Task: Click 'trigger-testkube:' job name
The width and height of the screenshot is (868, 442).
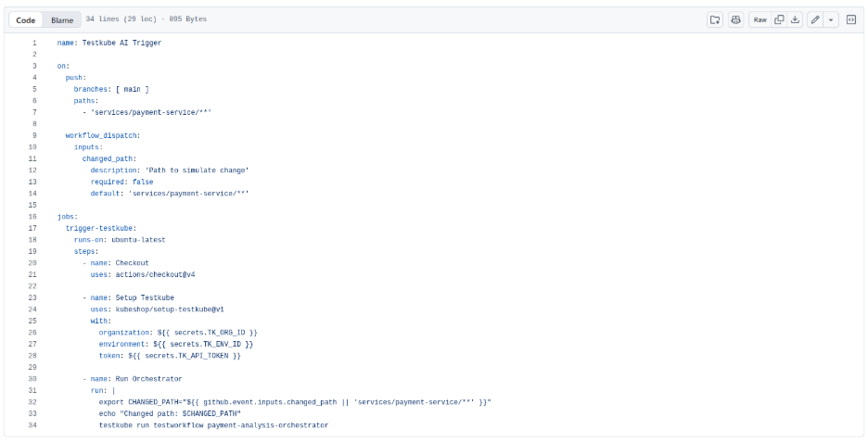Action: point(101,228)
